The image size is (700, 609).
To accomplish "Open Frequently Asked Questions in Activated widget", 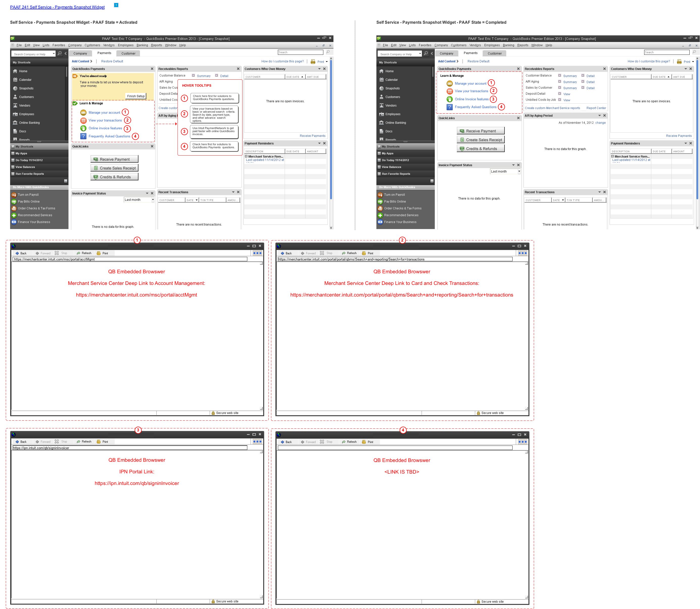I will (x=109, y=136).
